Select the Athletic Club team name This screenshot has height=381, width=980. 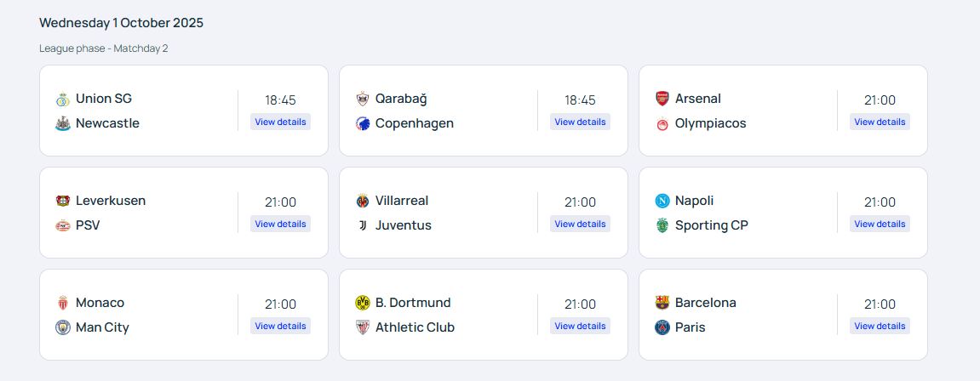coord(415,327)
